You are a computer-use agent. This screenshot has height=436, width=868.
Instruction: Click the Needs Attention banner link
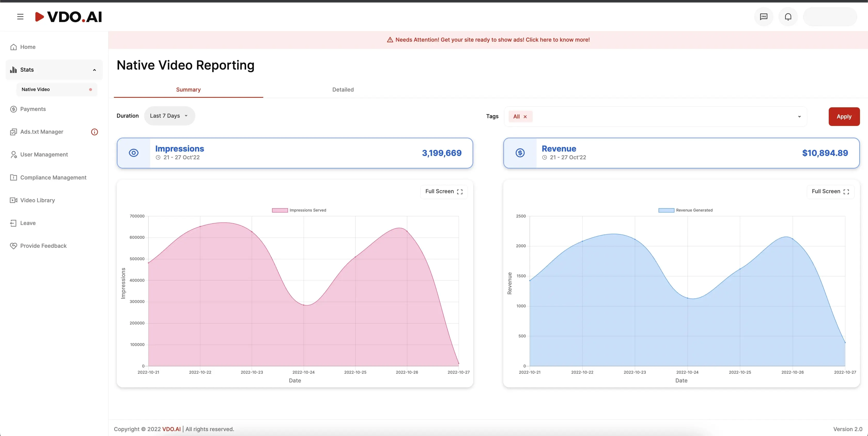click(x=492, y=40)
